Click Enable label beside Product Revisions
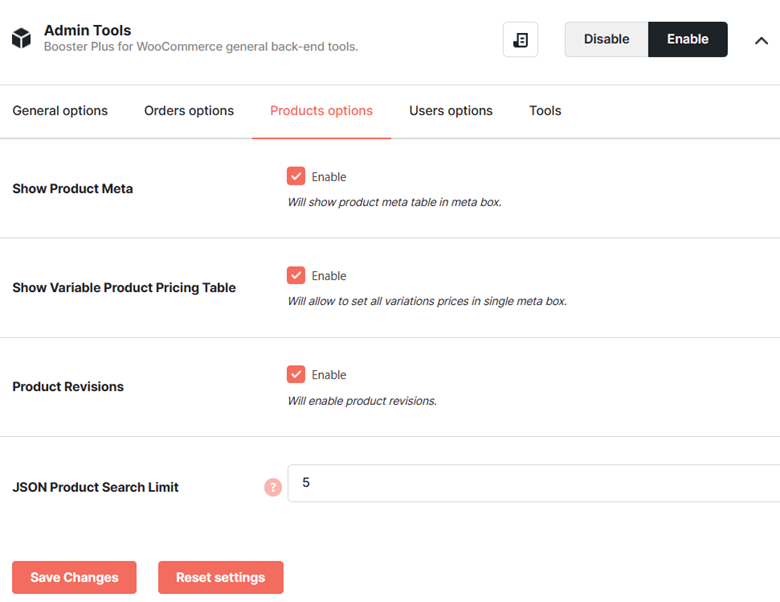The height and width of the screenshot is (602, 780). click(x=329, y=375)
